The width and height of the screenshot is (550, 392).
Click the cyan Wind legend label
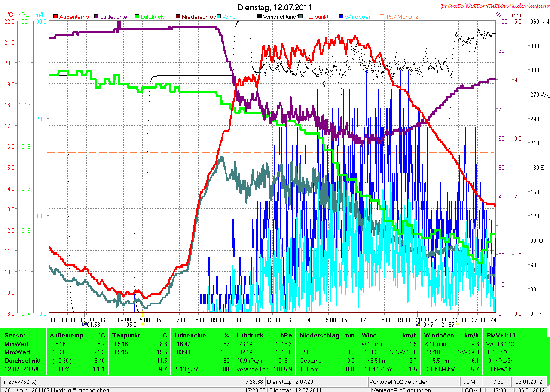click(229, 17)
